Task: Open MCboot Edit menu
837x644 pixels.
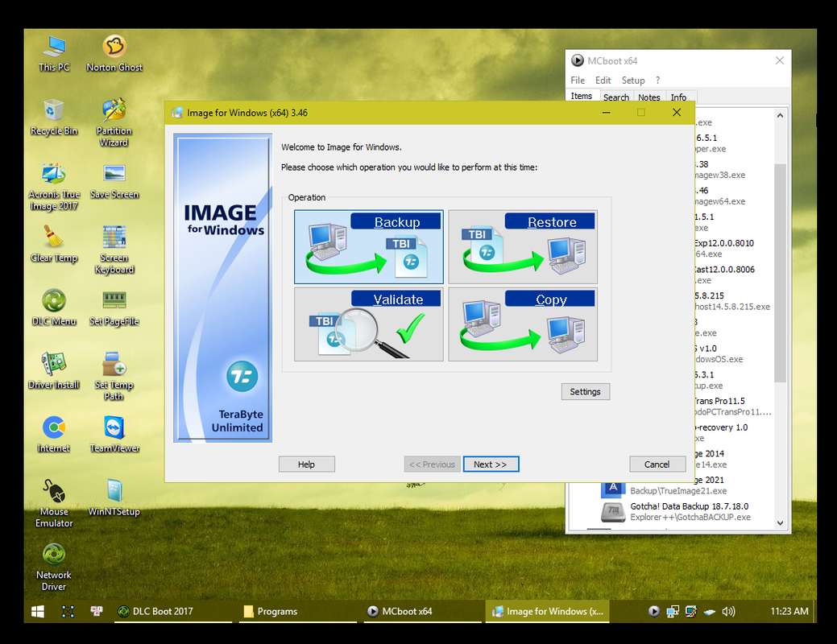Action: (603, 80)
